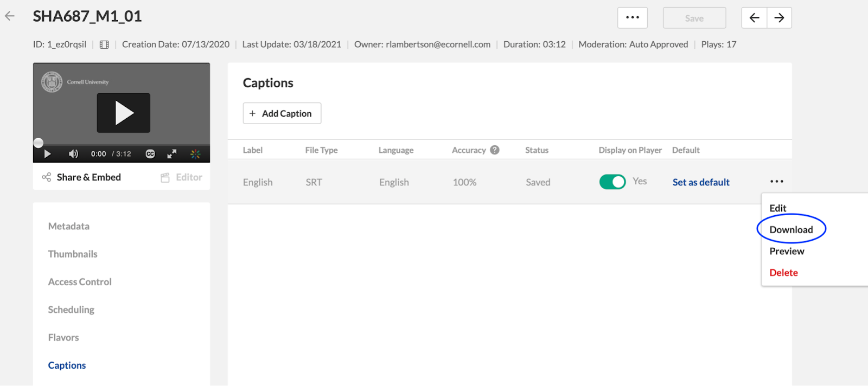Go to previous entry arrow button
The width and height of the screenshot is (868, 386).
coord(754,18)
